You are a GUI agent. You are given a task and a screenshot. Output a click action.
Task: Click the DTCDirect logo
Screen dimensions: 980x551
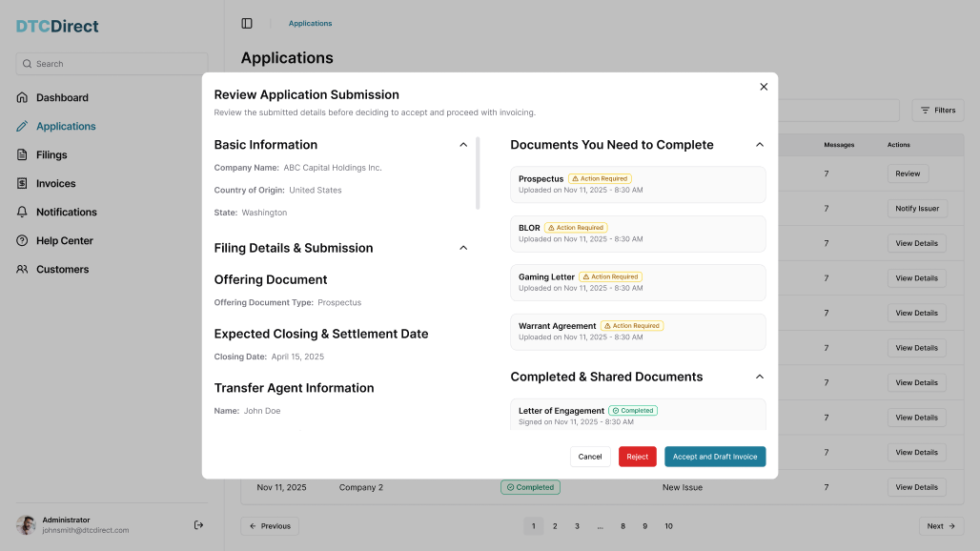pos(57,27)
